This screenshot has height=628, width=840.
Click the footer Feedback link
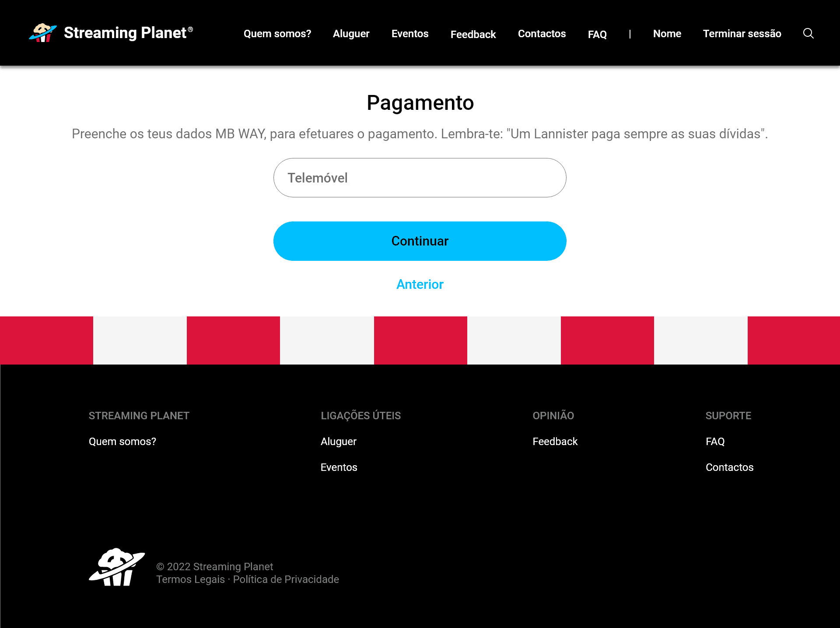tap(554, 441)
